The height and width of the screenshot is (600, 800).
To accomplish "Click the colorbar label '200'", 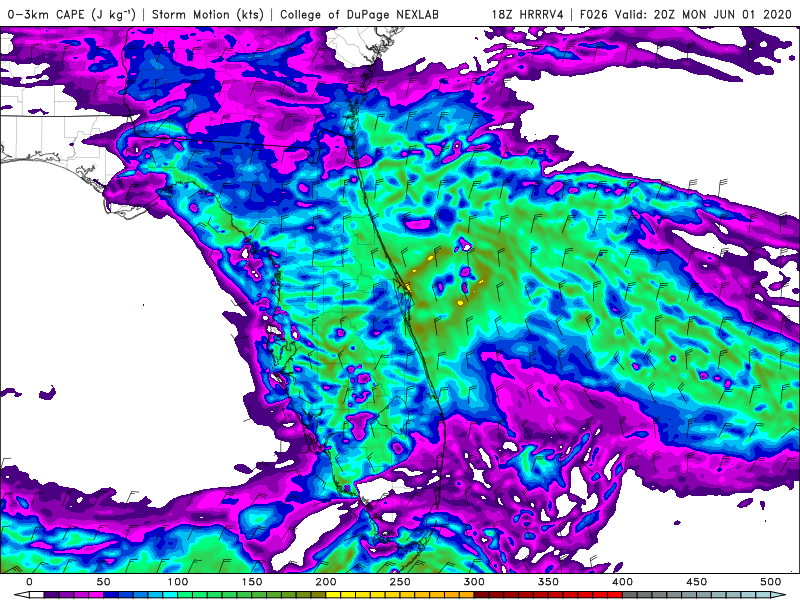I will [x=326, y=582].
